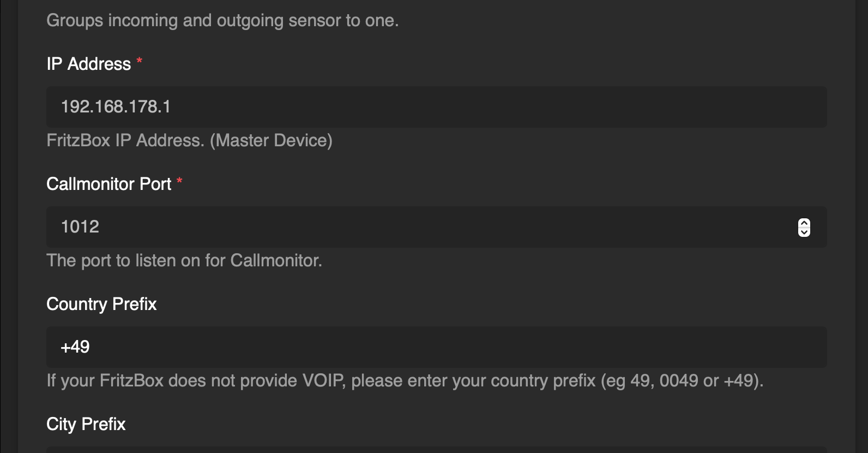The height and width of the screenshot is (453, 868).
Task: Click the City Prefix label
Action: tap(86, 424)
